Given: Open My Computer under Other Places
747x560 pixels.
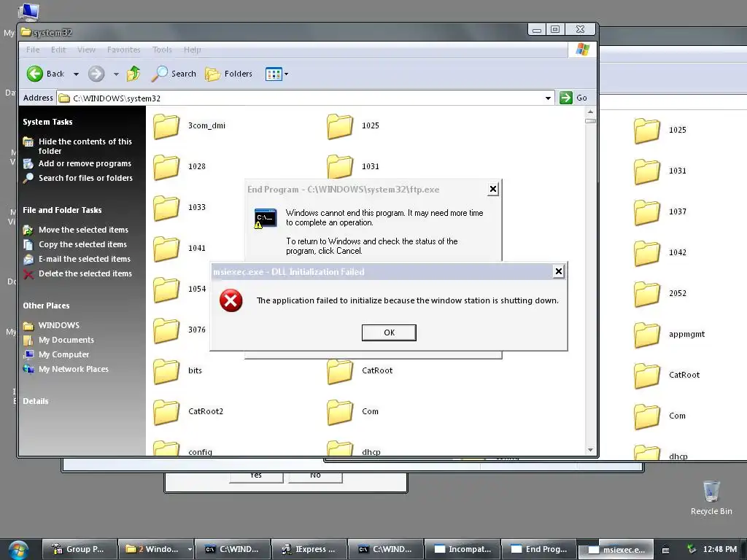Looking at the screenshot, I should [64, 354].
